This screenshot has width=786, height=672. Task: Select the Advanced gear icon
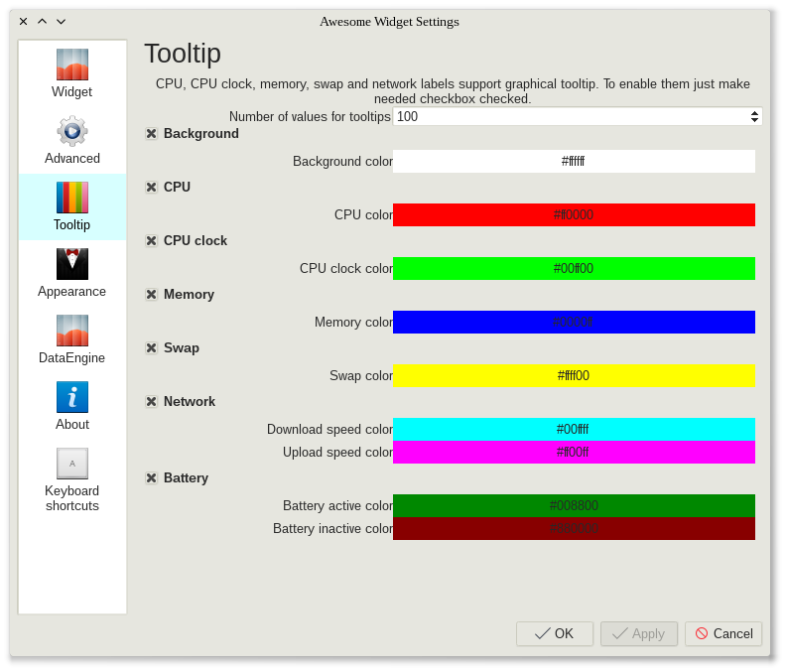coord(72,131)
